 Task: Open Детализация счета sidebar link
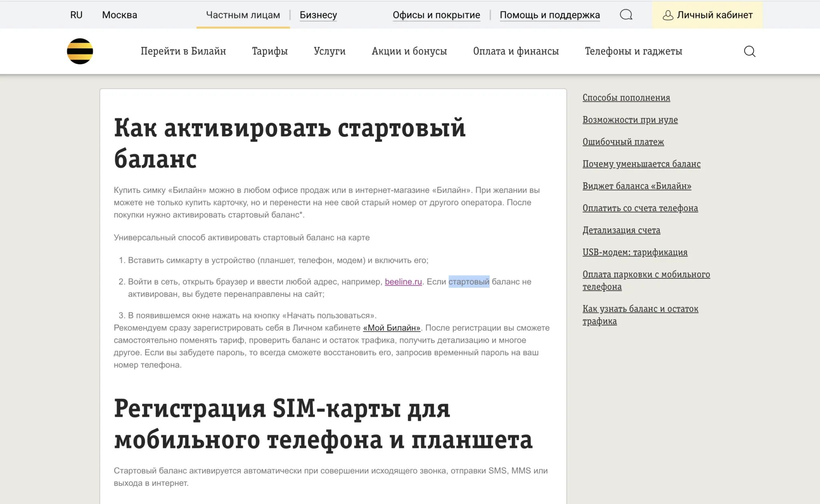621,230
